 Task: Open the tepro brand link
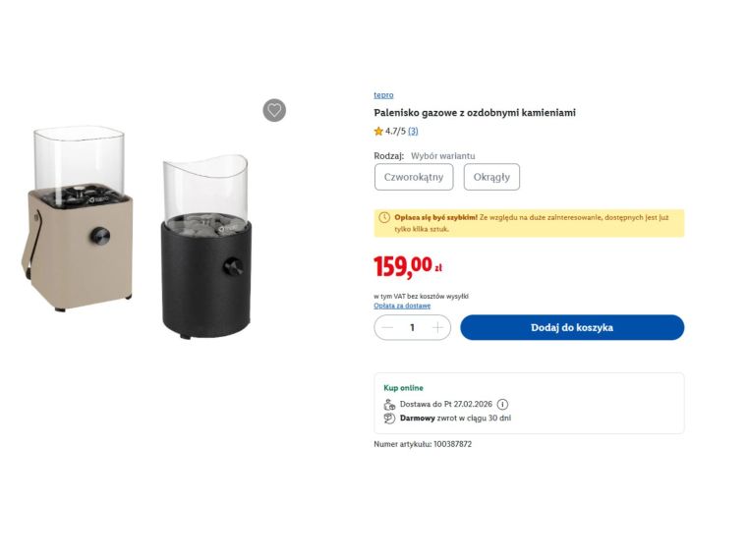383,95
